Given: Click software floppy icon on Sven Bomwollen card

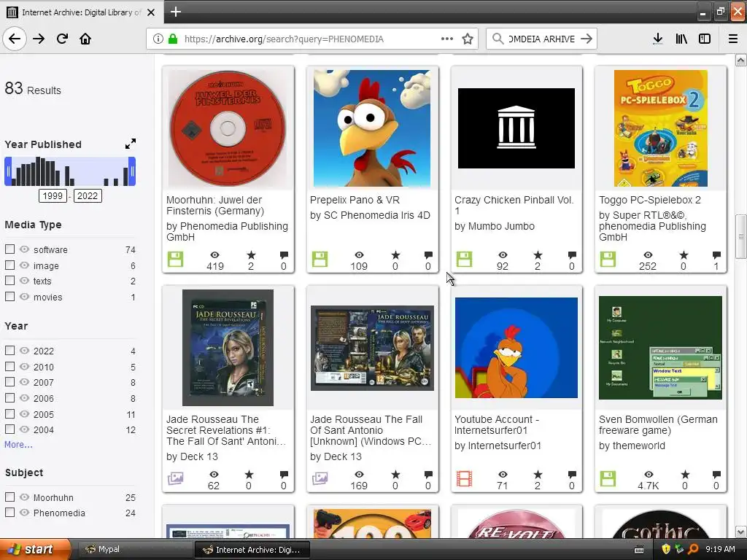Looking at the screenshot, I should 608,478.
